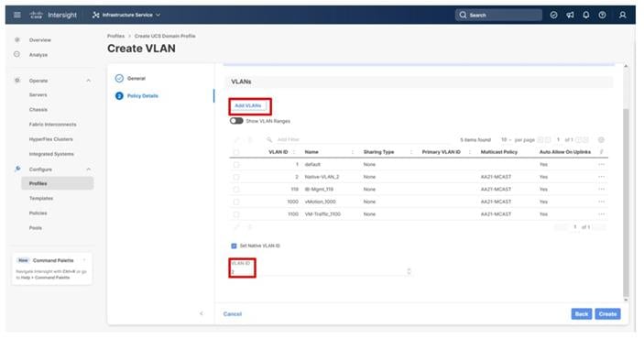Collapse the Operate section
Viewport: 644px width, 339px height.
click(88, 81)
